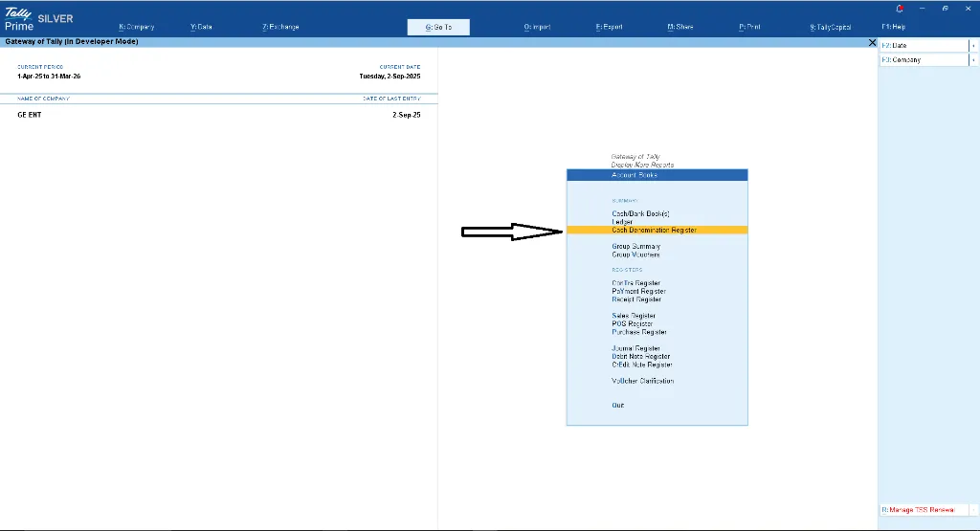Click the Gateway of Tally title text
Viewport: 980px width, 531px height.
tap(71, 42)
